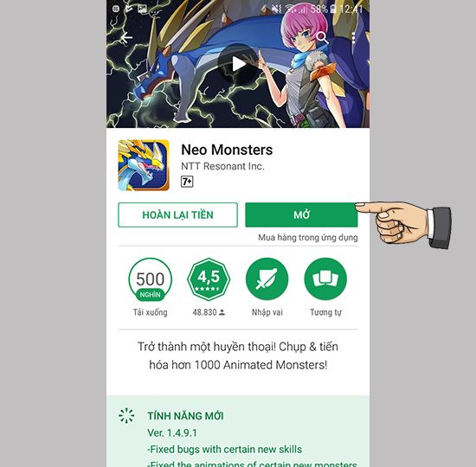Image resolution: width=476 pixels, height=467 pixels.
Task: Play the Neo Monsters trailer video
Action: 238,64
